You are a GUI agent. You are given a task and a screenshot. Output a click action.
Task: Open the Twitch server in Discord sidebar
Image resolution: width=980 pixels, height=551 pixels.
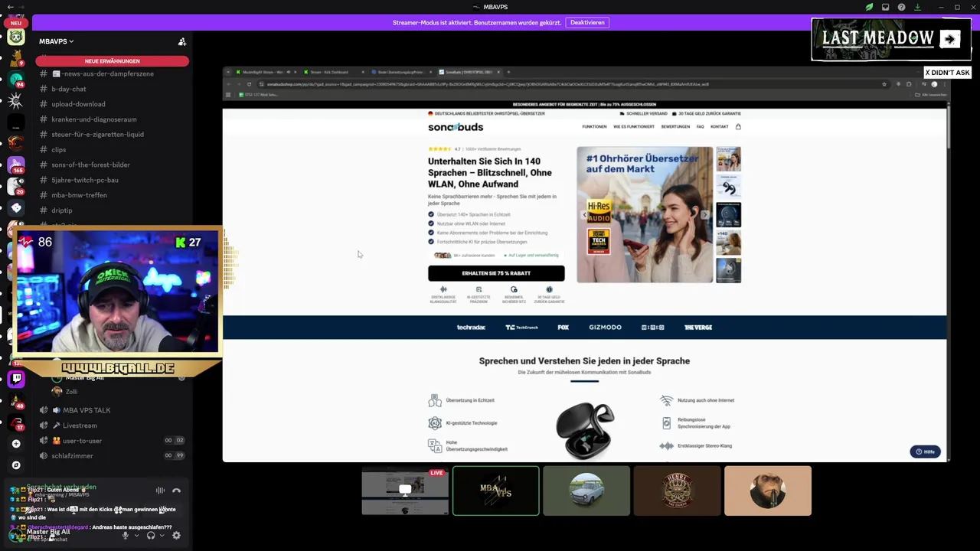(16, 378)
